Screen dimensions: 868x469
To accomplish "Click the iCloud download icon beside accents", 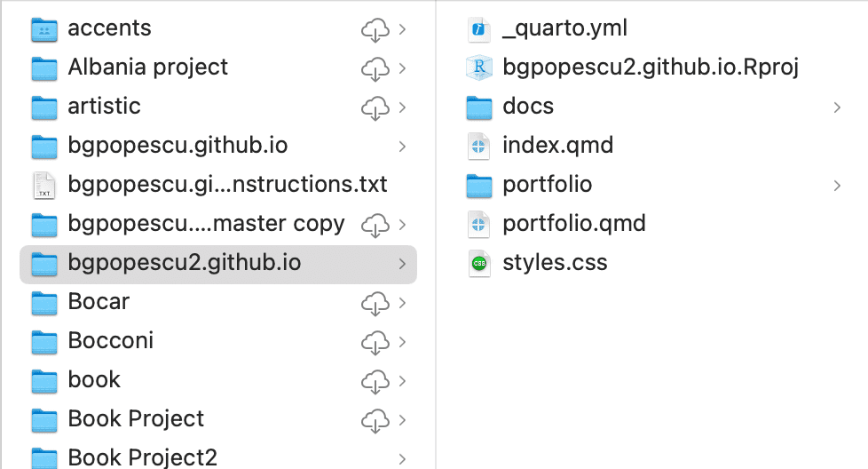I will pos(375,29).
